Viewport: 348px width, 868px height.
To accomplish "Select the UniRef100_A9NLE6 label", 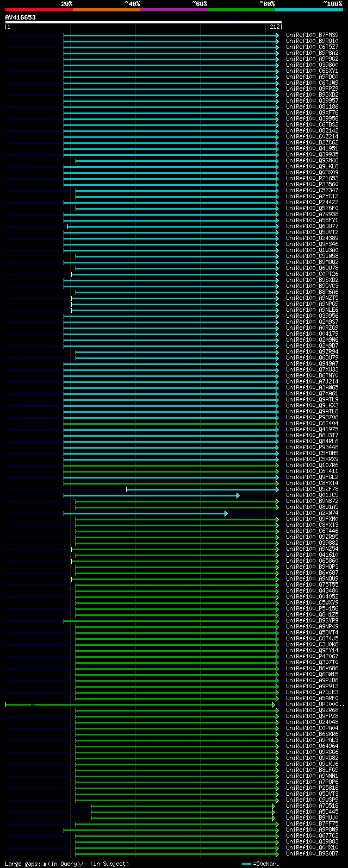I will [312, 310].
